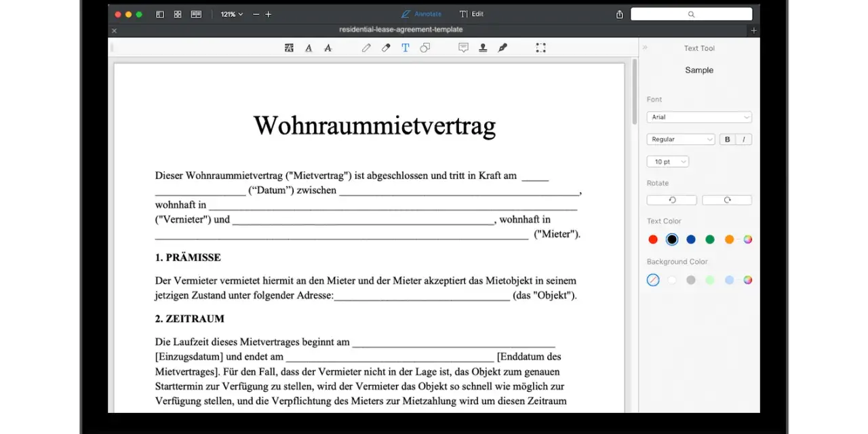Click the Wohnraummietvertrag document title
Viewport: 868px width, 434px height.
[x=374, y=126]
